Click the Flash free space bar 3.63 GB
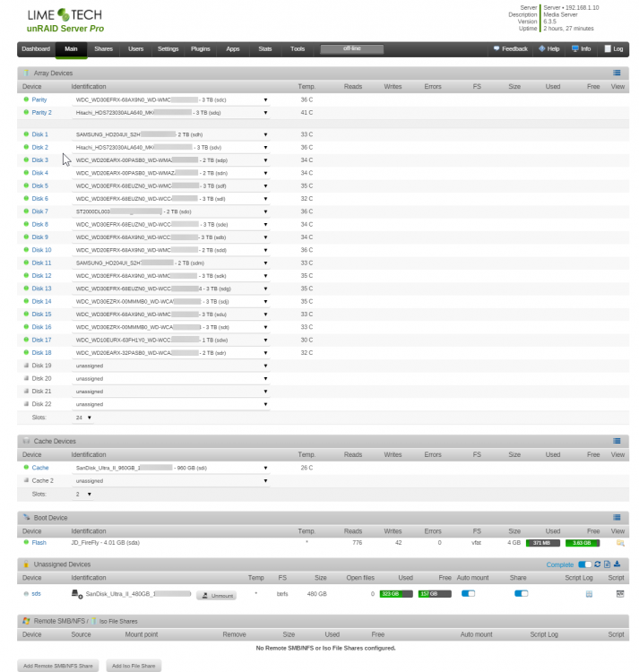The width and height of the screenshot is (639, 672). (583, 543)
